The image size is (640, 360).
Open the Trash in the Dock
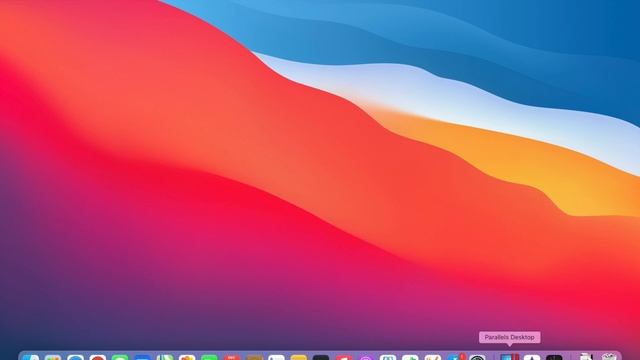[609, 357]
